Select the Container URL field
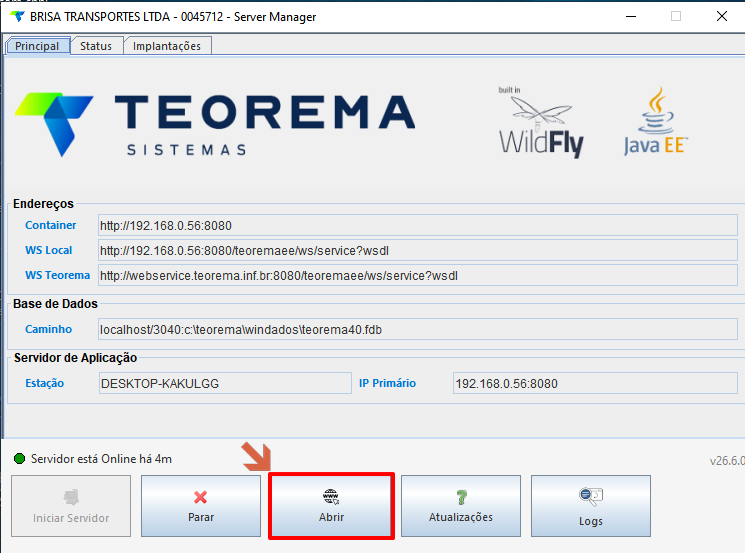This screenshot has width=745, height=553. (x=418, y=225)
